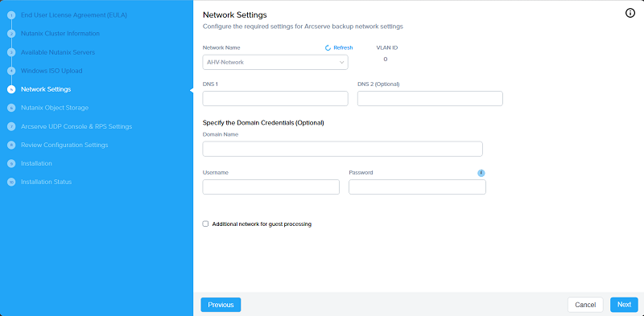Click step 7 circle for UDP Console settings
Screen dimensions: 644x316
pyautogui.click(x=11, y=126)
